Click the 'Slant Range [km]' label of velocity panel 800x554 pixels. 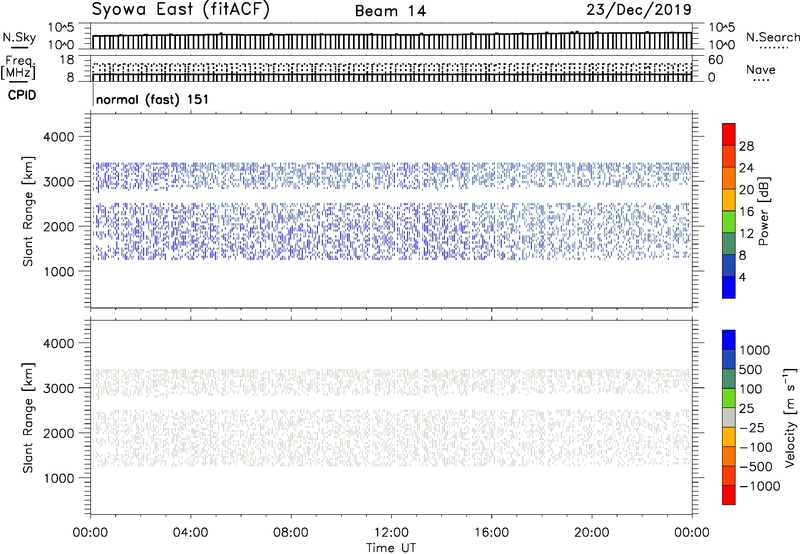[28, 418]
